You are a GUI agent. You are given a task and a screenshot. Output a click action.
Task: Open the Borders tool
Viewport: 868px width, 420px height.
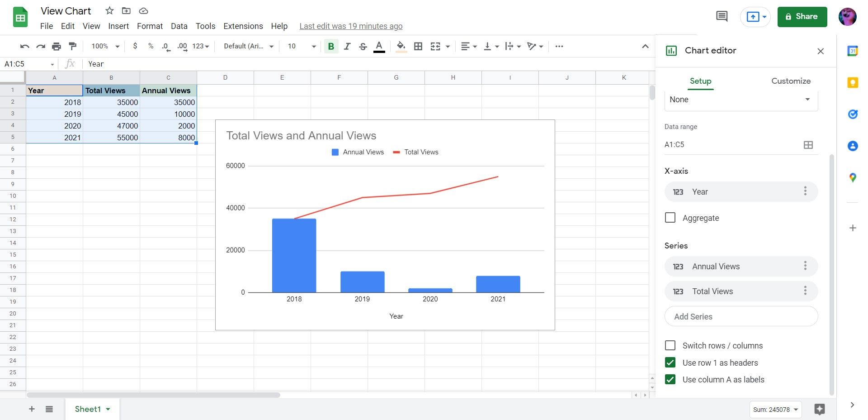coord(418,46)
